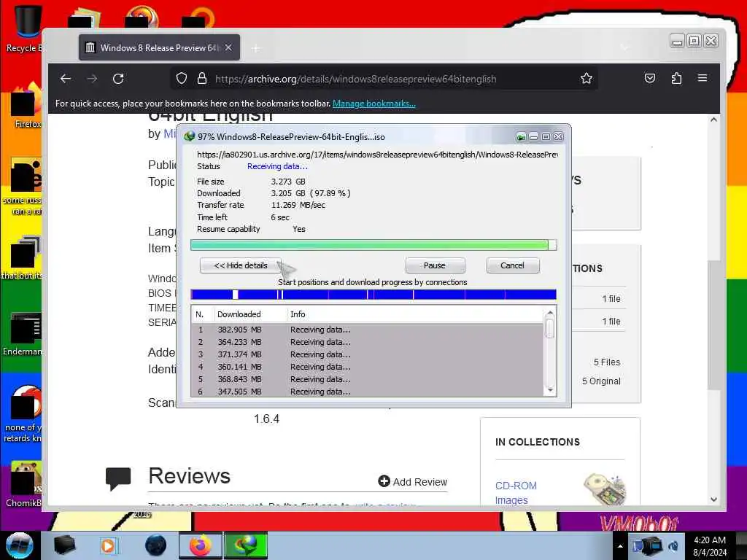Viewport: 747px width, 560px height.
Task: Click the Reviews speech bubble icon
Action: [x=118, y=478]
